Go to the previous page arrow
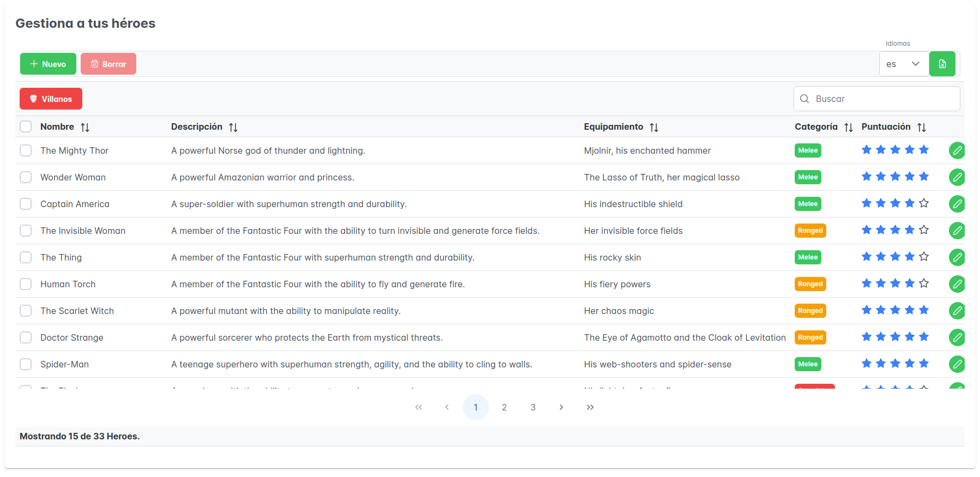This screenshot has width=980, height=477. point(447,407)
